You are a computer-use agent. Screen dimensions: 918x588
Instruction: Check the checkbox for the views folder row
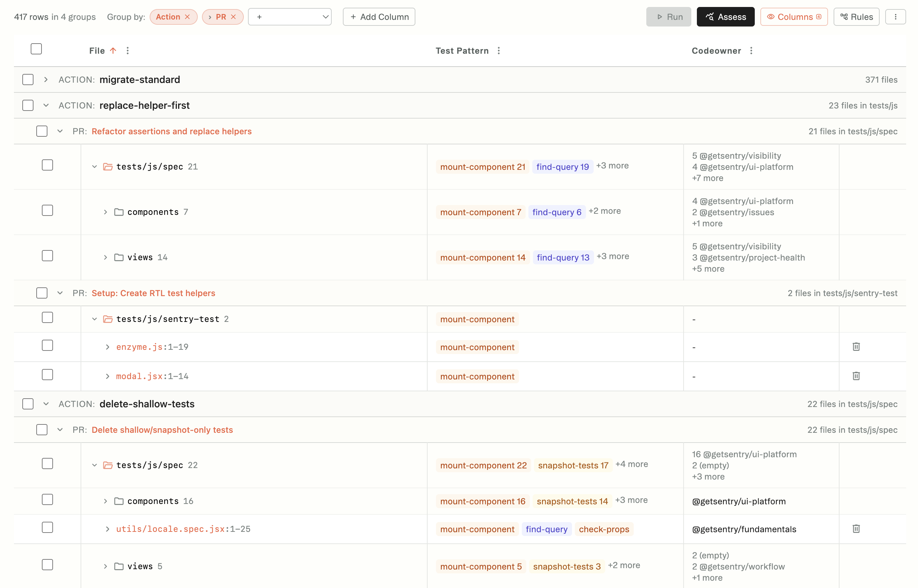[x=47, y=256]
